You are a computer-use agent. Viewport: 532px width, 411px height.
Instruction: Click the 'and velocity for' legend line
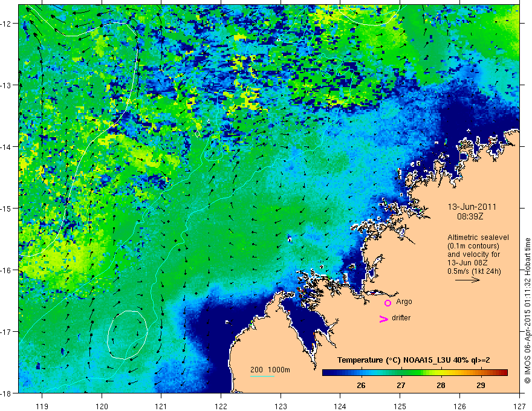tap(473, 254)
